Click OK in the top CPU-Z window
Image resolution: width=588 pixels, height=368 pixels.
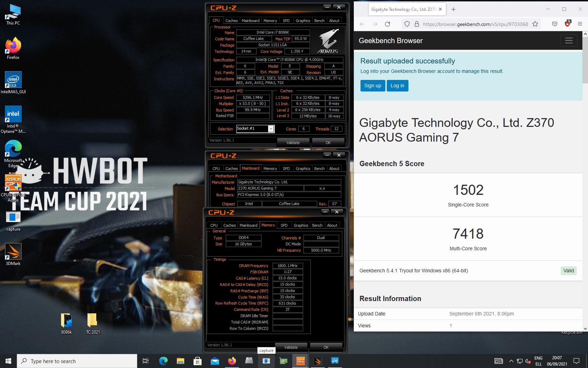pos(328,143)
